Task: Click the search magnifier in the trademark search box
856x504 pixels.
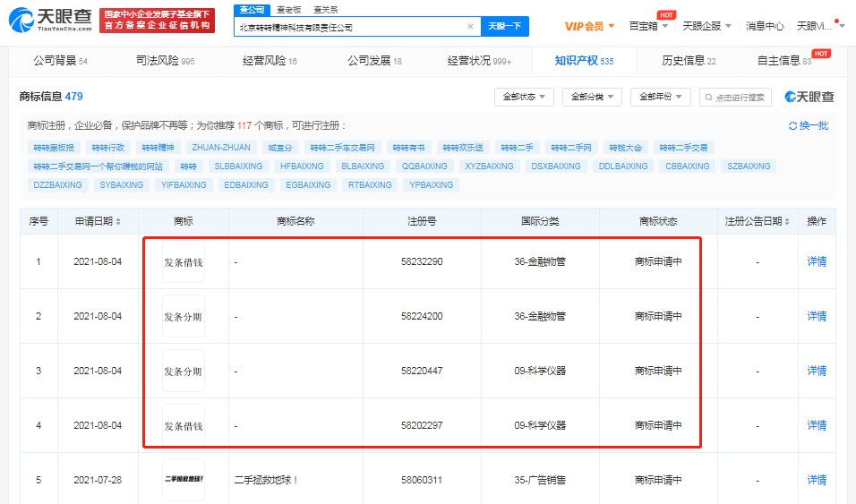Action: 707,97
